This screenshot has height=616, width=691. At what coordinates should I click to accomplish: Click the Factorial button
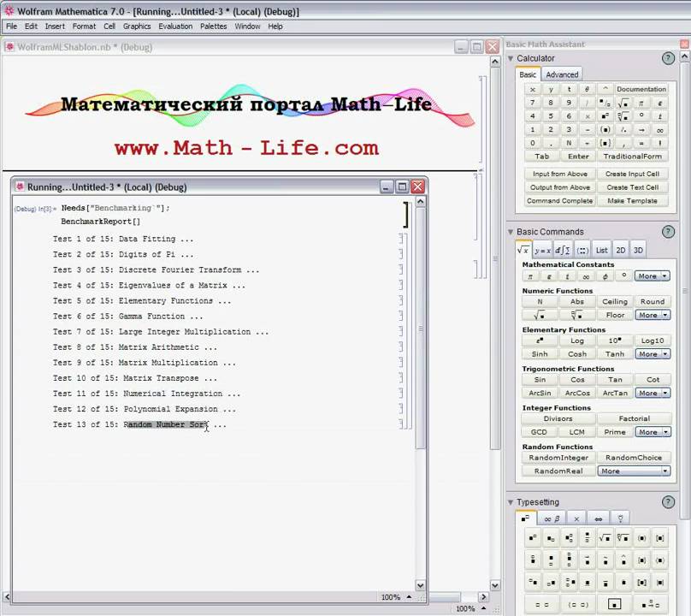[635, 418]
